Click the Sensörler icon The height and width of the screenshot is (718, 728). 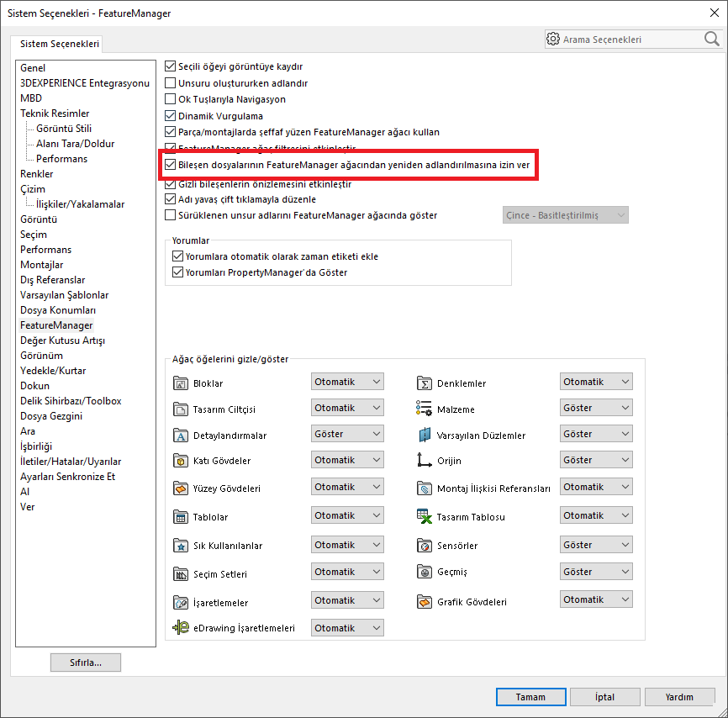pyautogui.click(x=424, y=546)
